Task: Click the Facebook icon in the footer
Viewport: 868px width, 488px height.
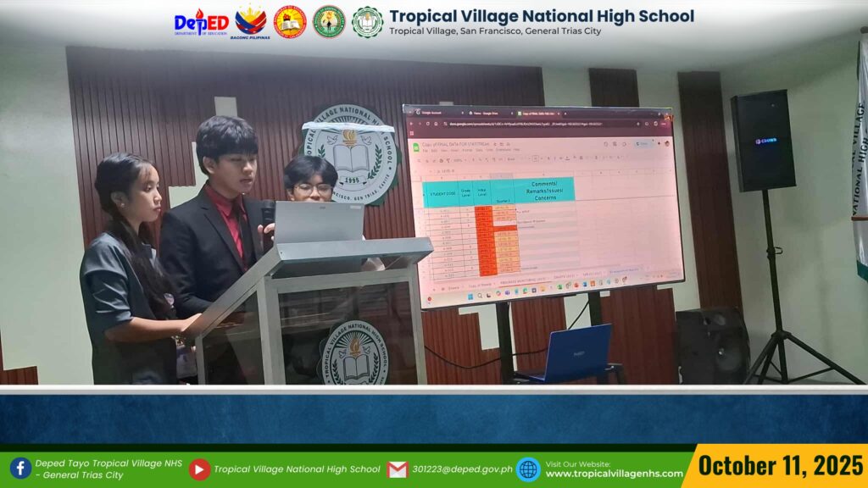Action: tap(20, 469)
